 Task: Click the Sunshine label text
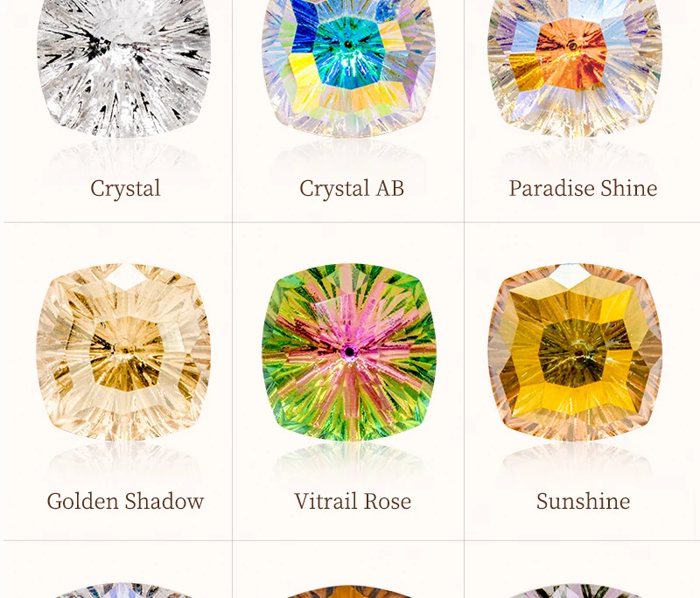[x=583, y=501]
